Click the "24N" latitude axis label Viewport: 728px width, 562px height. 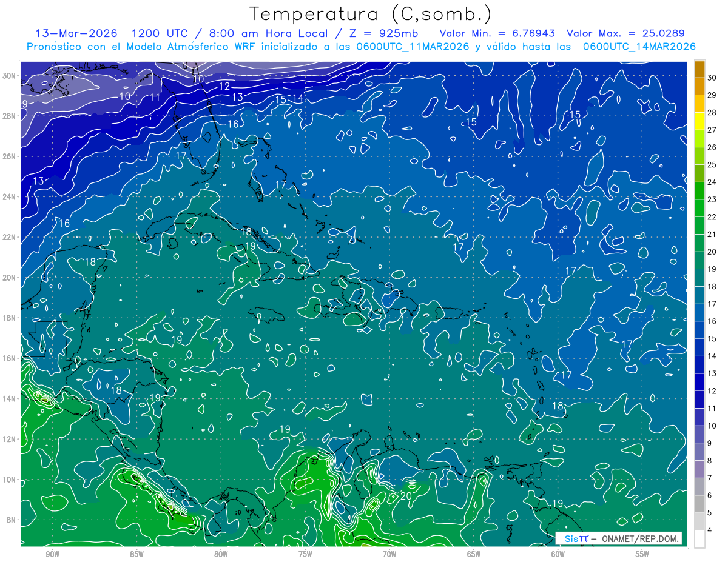click(10, 197)
